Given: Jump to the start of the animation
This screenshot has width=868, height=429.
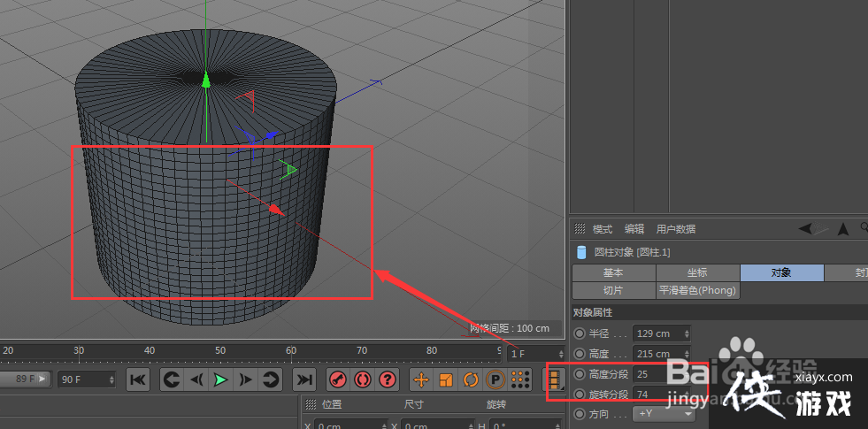Looking at the screenshot, I should (x=137, y=379).
